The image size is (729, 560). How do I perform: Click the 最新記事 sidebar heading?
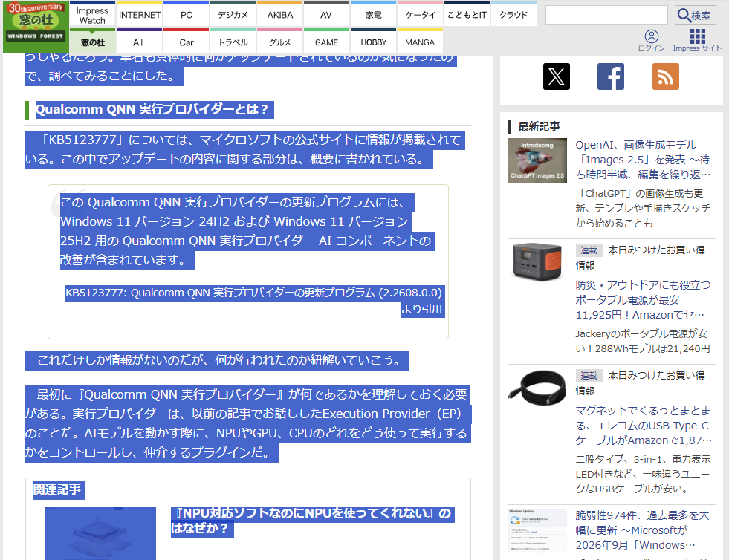(x=539, y=126)
